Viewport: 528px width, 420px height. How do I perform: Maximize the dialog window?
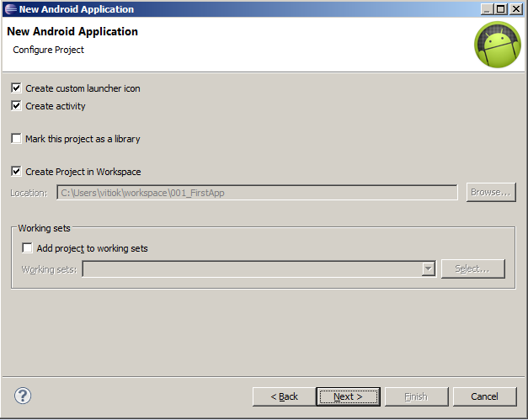coord(501,9)
